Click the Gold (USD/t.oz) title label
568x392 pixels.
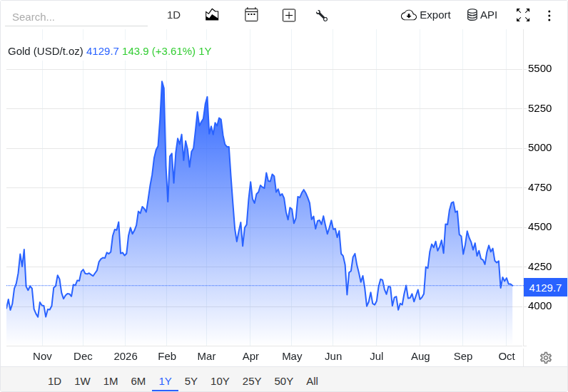point(46,51)
